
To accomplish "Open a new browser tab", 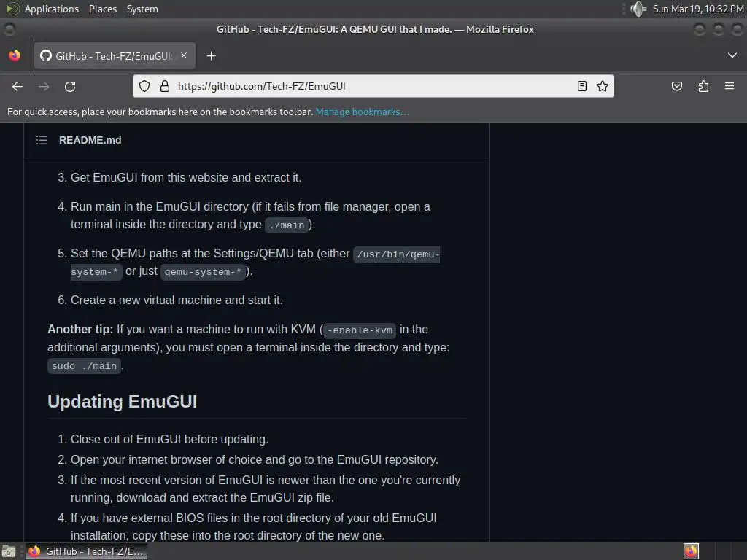I will pos(211,56).
